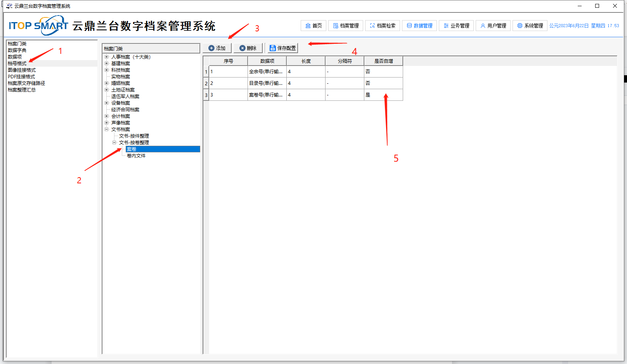Open 业务管理 from top navigation
The image size is (627, 364).
[x=456, y=26]
